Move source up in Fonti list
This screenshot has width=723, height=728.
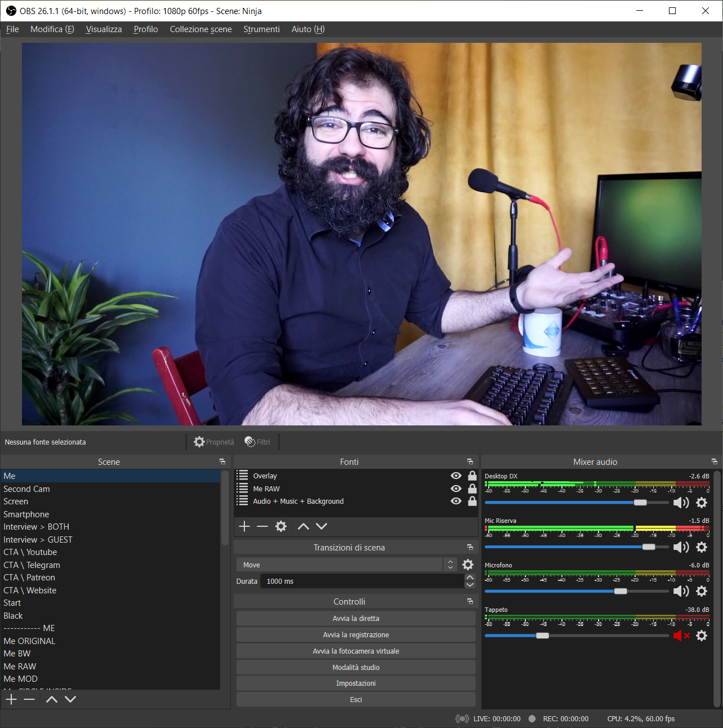click(304, 526)
